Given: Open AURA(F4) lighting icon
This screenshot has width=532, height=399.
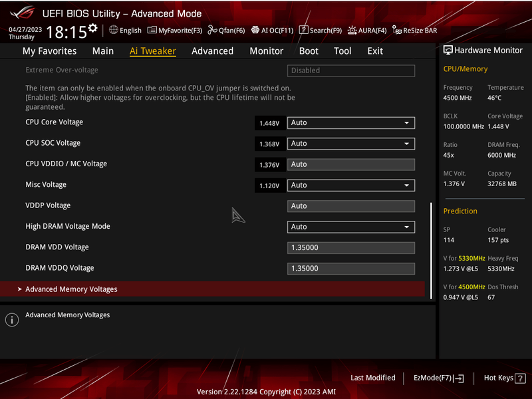Looking at the screenshot, I should [352, 30].
